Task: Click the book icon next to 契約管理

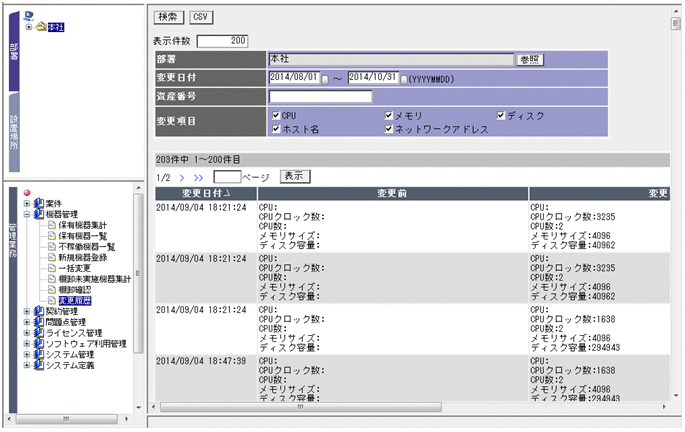Action: [x=39, y=311]
